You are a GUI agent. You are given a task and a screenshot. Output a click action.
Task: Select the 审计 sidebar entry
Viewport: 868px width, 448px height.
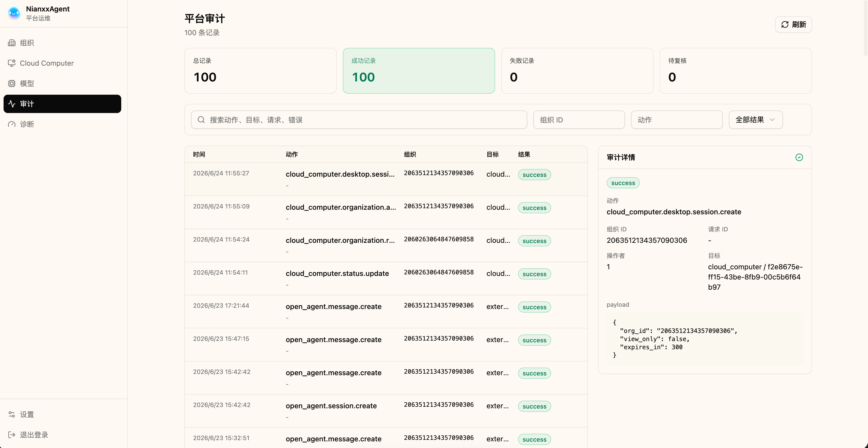pos(62,104)
